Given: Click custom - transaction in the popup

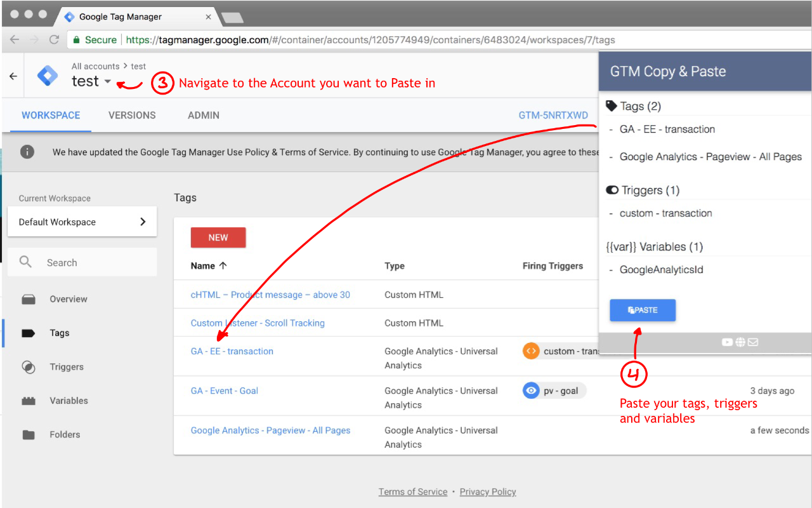Looking at the screenshot, I should click(666, 213).
